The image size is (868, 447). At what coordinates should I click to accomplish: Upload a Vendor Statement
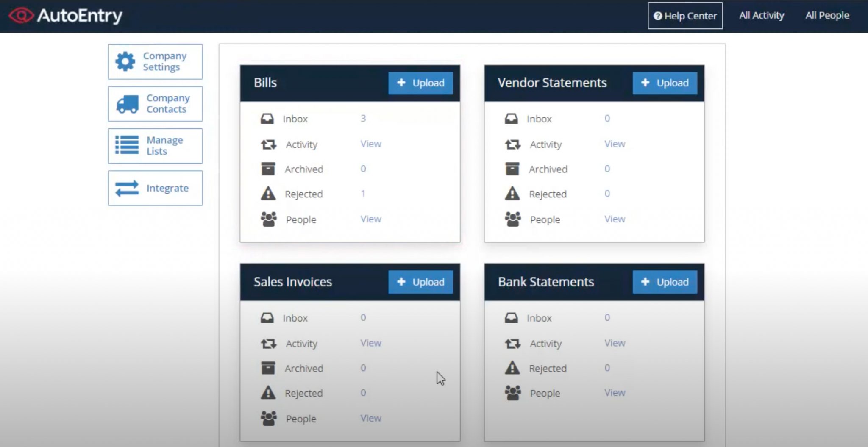coord(664,83)
